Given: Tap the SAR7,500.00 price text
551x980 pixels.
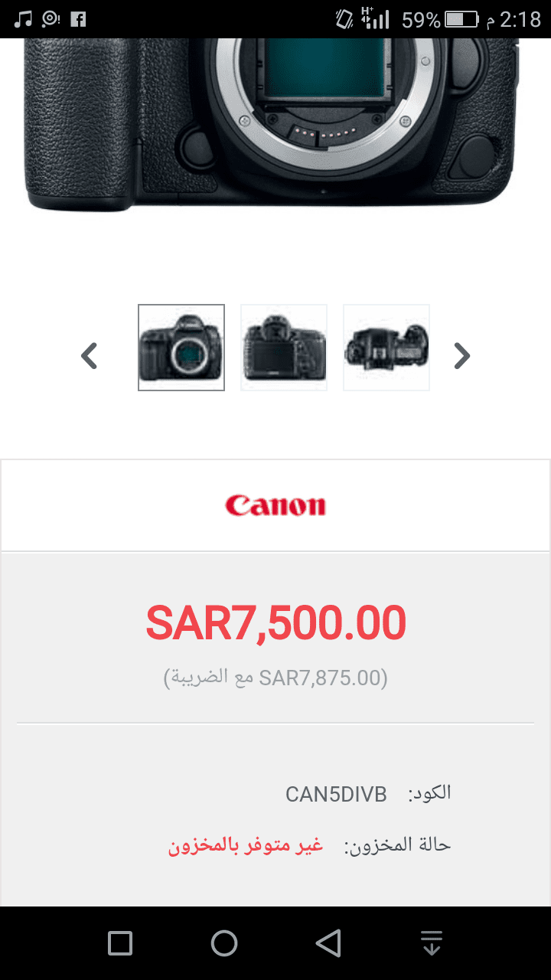Looking at the screenshot, I should click(275, 623).
